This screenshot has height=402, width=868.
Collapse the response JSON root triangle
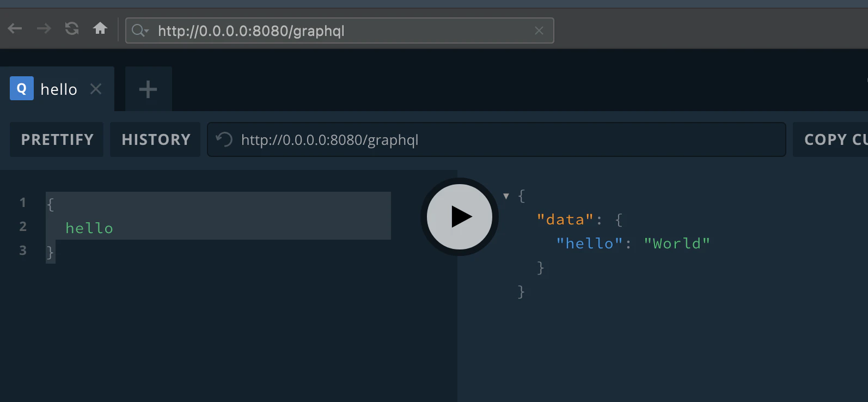tap(506, 196)
